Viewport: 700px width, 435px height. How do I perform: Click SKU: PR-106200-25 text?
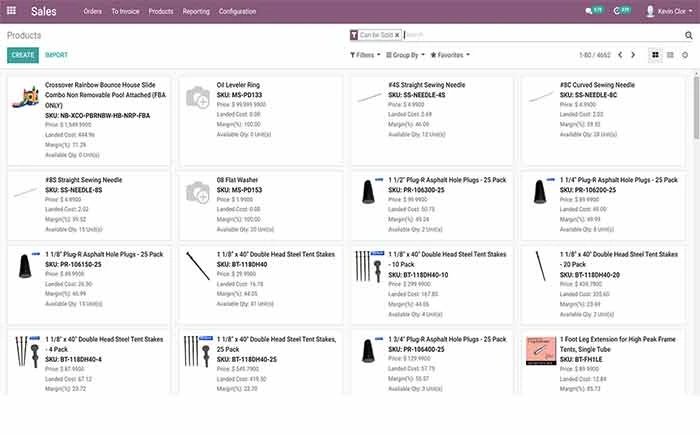588,190
